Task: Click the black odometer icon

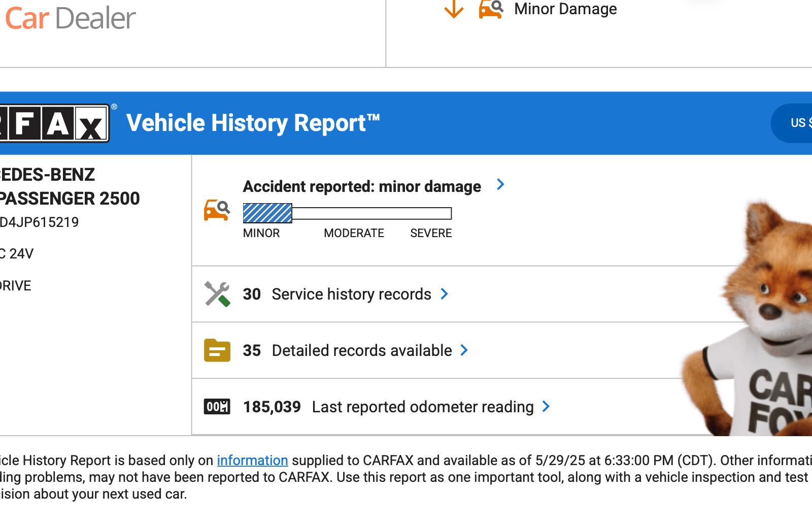Action: pyautogui.click(x=217, y=407)
